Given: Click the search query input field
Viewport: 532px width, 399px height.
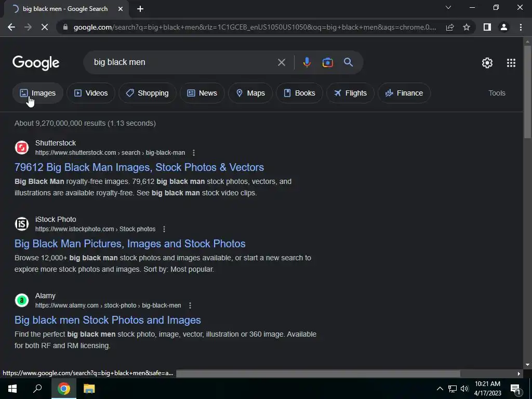Looking at the screenshot, I should coord(183,62).
